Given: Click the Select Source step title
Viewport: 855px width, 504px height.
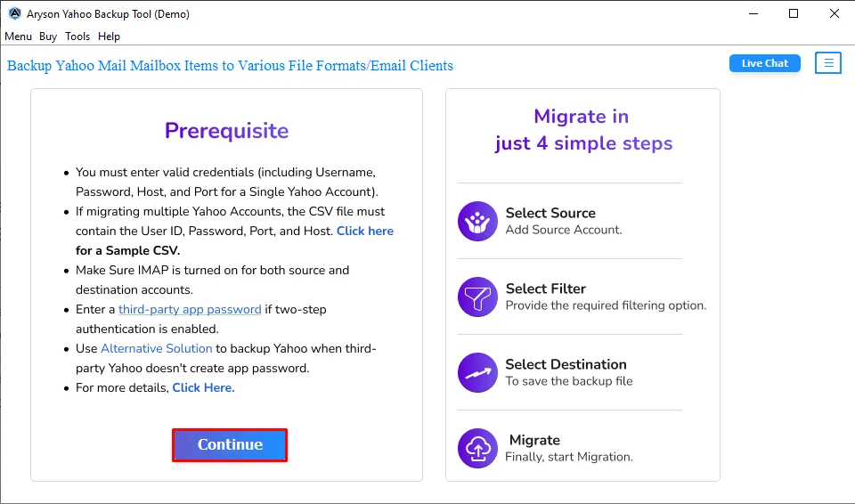Looking at the screenshot, I should [x=550, y=213].
